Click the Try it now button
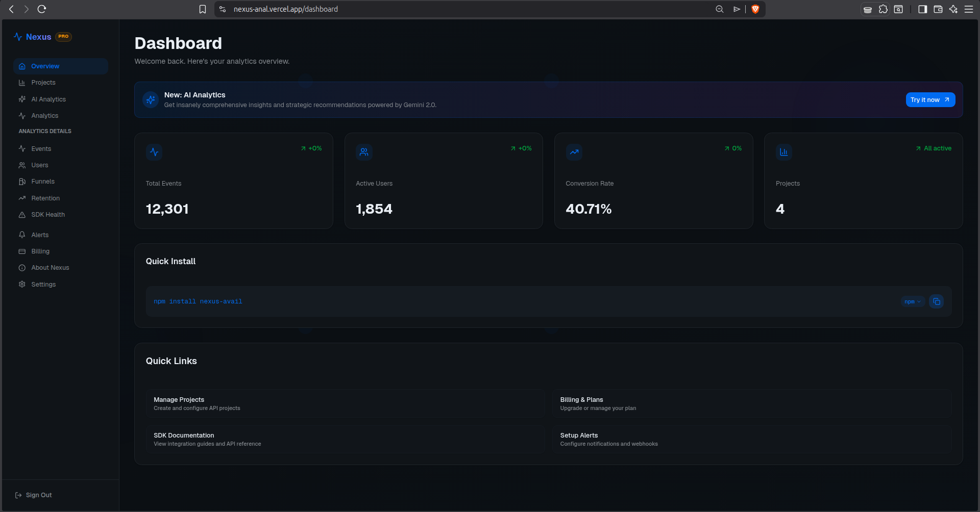 [x=930, y=100]
